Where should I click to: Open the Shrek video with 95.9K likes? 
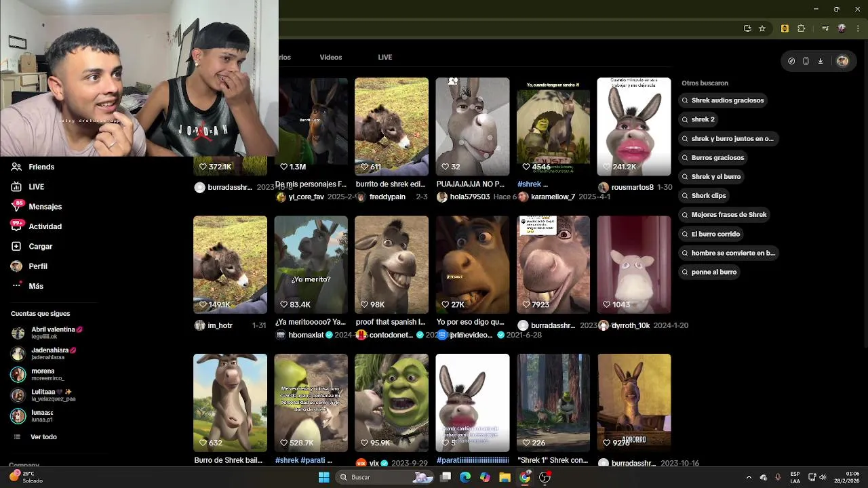tap(391, 403)
